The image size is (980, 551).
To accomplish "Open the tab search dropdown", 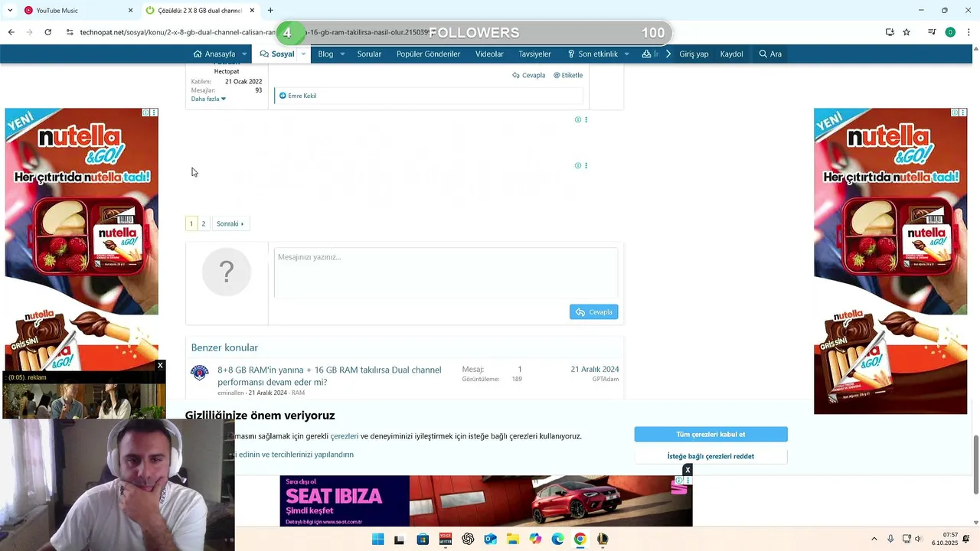I will coord(10,11).
